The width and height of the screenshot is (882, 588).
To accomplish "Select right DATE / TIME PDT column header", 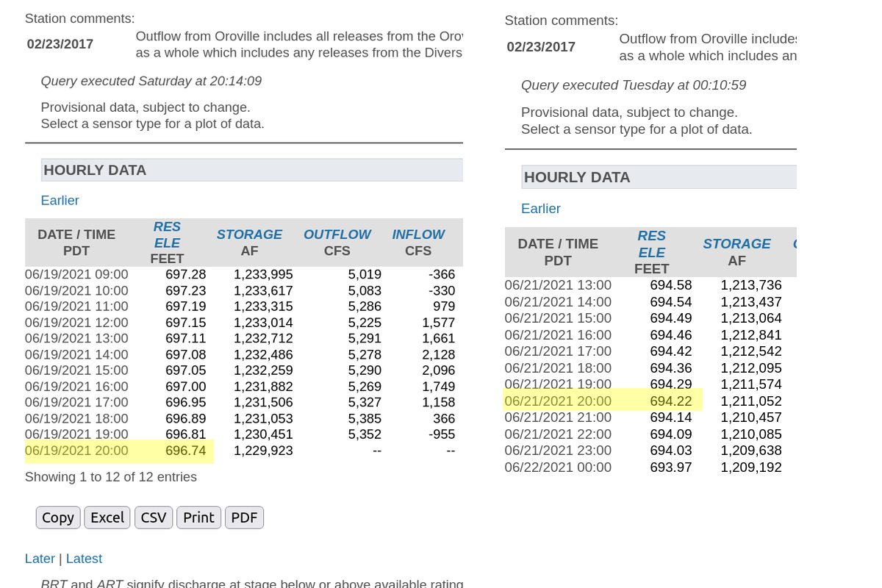I will pyautogui.click(x=558, y=252).
